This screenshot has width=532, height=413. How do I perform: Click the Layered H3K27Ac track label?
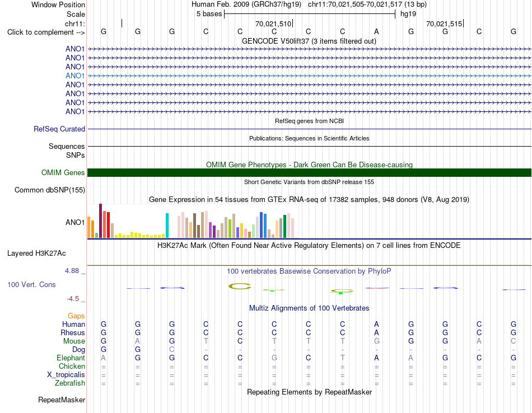point(36,254)
